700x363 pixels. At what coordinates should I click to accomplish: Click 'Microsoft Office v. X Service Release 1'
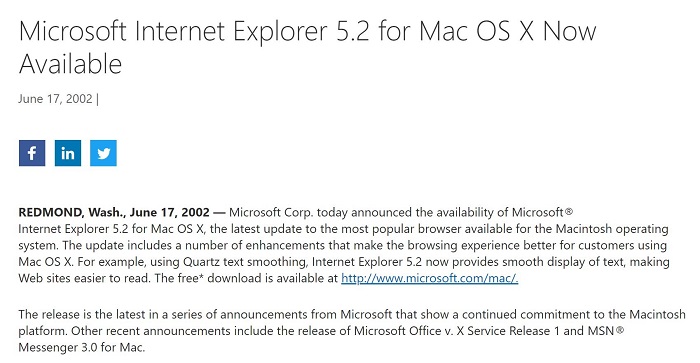point(452,331)
